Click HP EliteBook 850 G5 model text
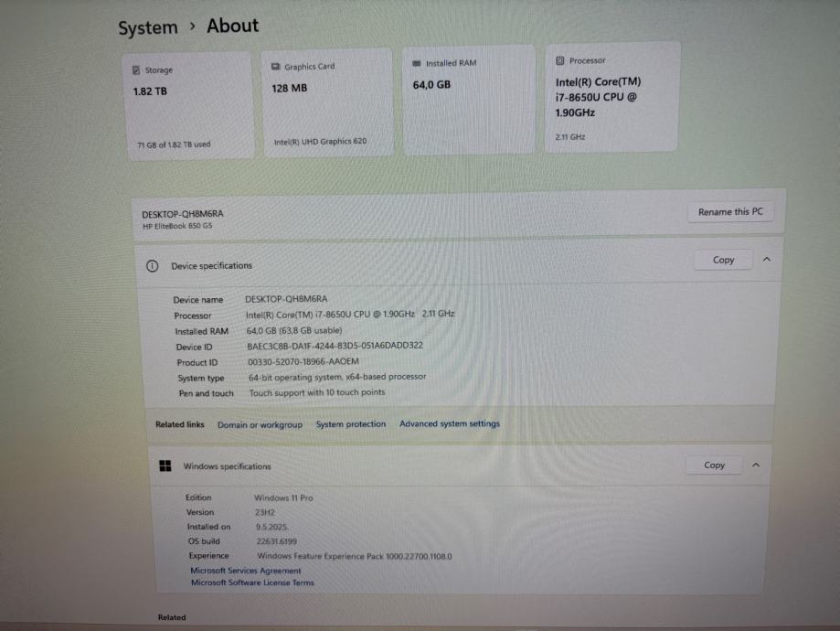The height and width of the screenshot is (631, 840). pos(177,226)
